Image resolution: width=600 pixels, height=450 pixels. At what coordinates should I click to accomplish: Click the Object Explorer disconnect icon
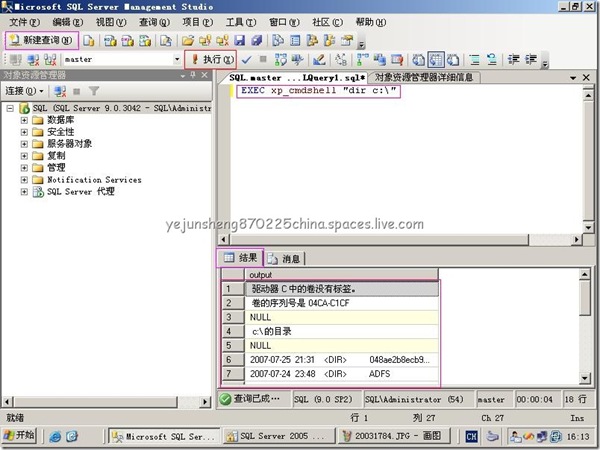pyautogui.click(x=60, y=91)
